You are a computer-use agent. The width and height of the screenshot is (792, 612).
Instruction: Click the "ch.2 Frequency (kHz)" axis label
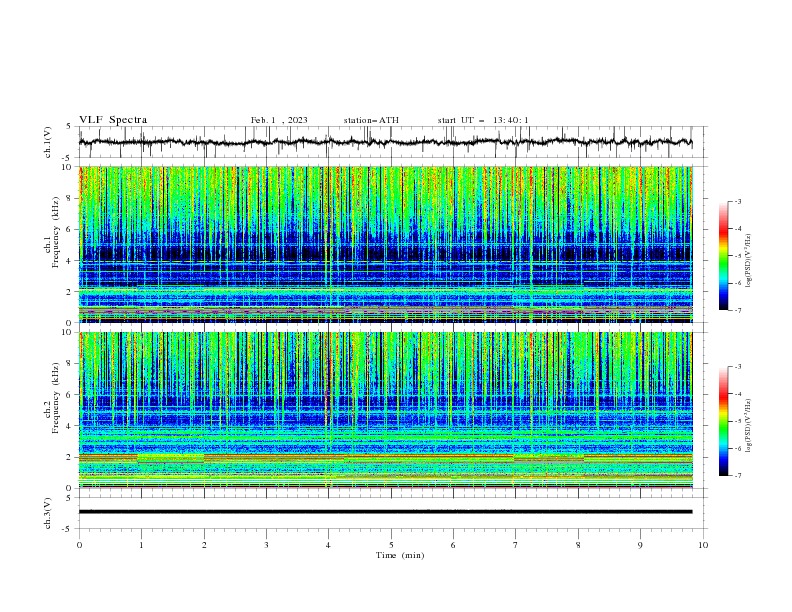tap(52, 398)
